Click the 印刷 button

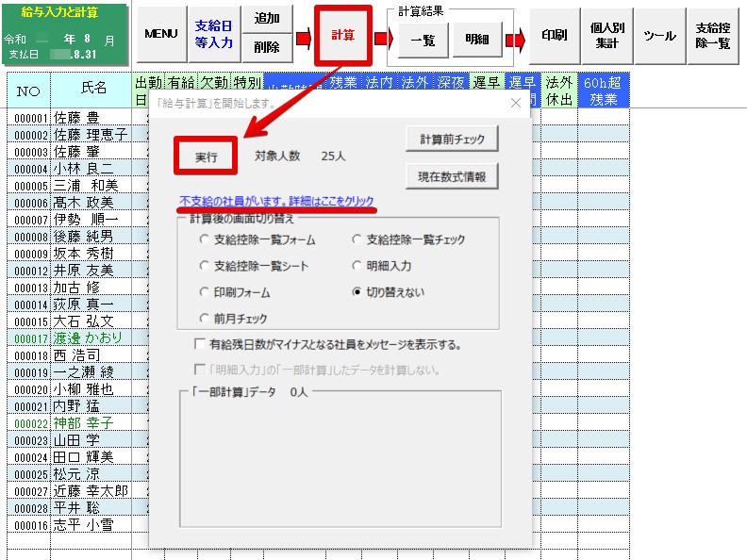555,35
